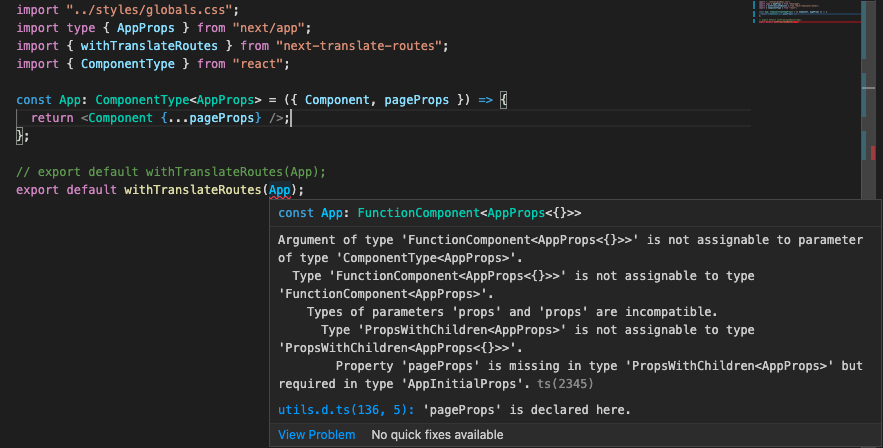Click the "../styles/globals.css" import string

point(151,10)
